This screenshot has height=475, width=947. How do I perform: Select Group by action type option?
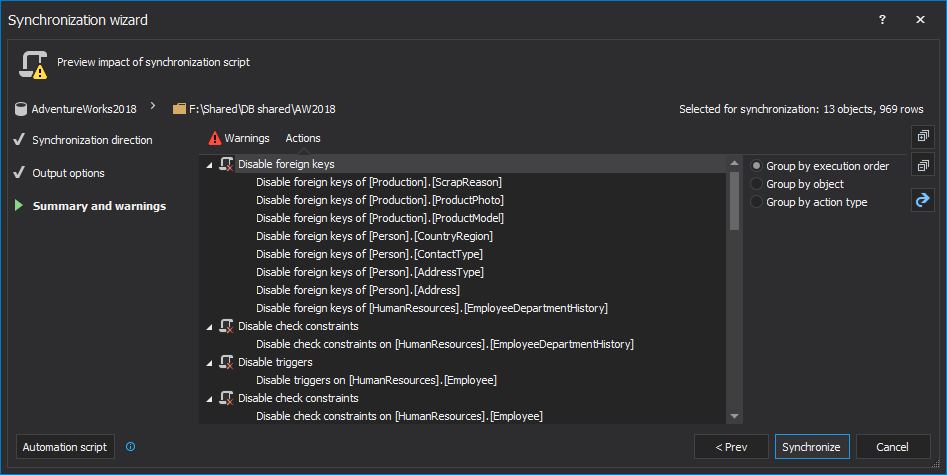pyautogui.click(x=757, y=202)
